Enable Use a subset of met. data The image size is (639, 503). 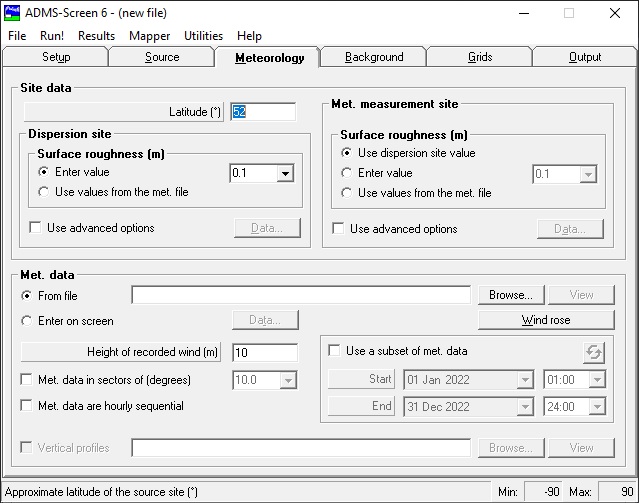point(336,351)
